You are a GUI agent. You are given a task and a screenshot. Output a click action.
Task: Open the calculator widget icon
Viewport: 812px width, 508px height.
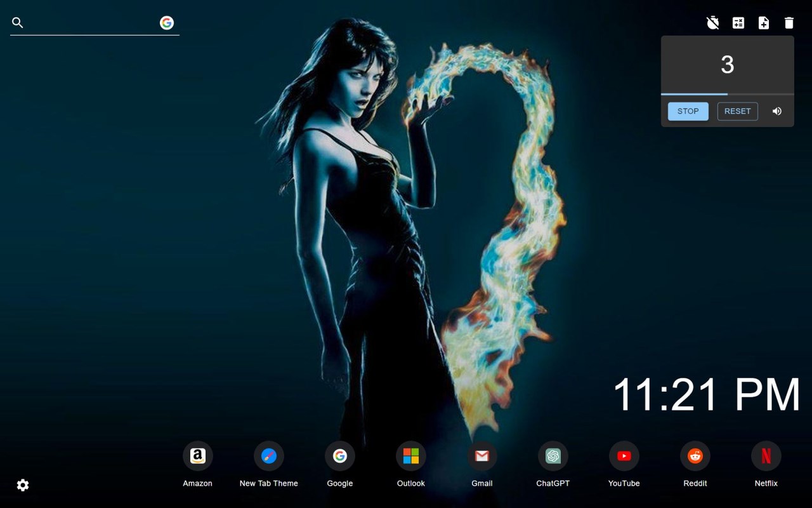[738, 23]
